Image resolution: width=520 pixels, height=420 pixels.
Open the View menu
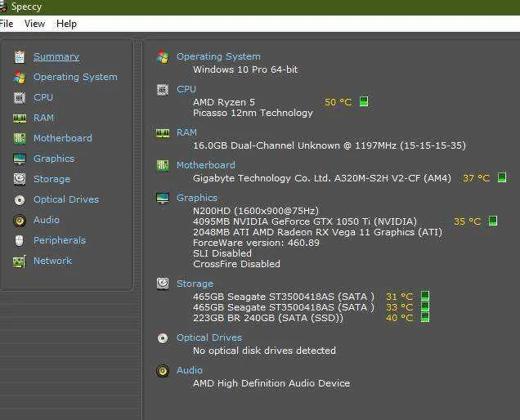[x=34, y=24]
